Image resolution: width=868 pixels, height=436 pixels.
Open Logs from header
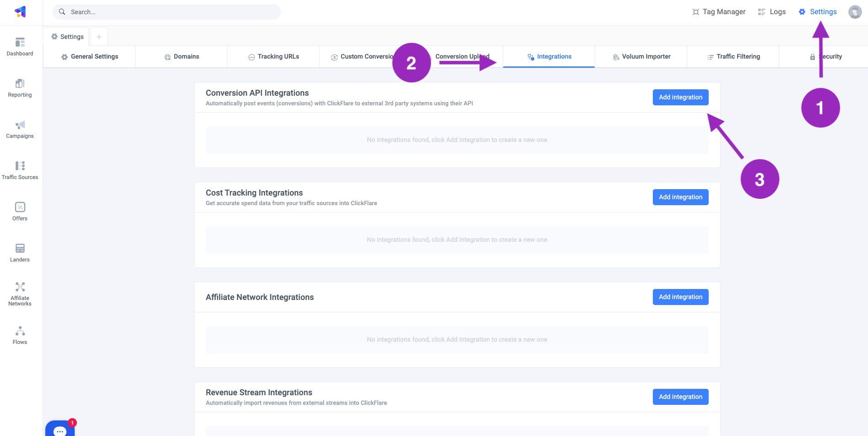click(x=772, y=12)
